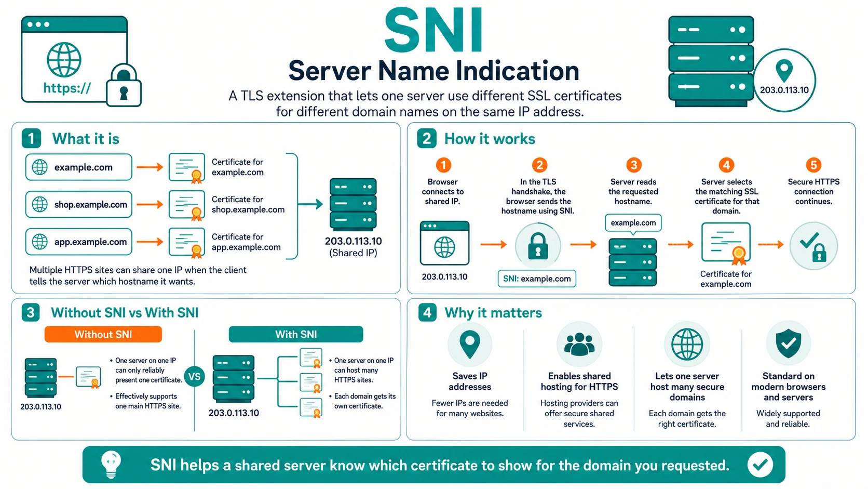
Task: Click shield checkmark icon above 'Standard on modern browsers'
Action: click(x=788, y=343)
